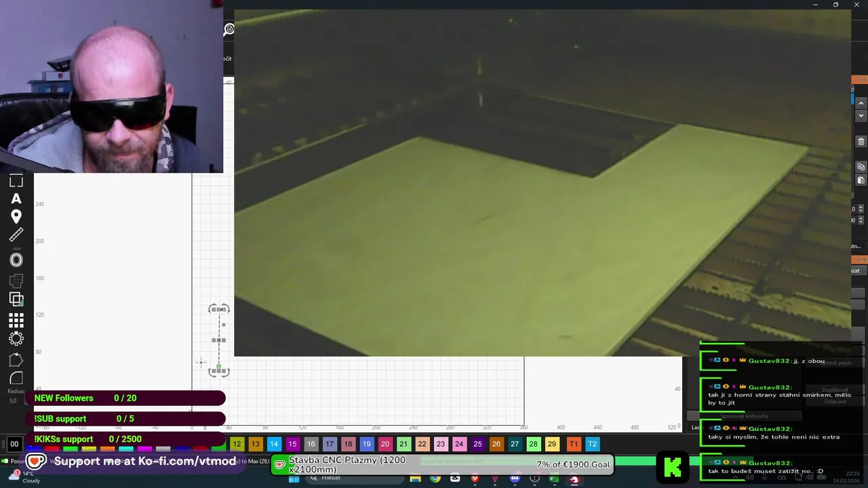Click the Spravovat knihovnu button

[x=744, y=416]
